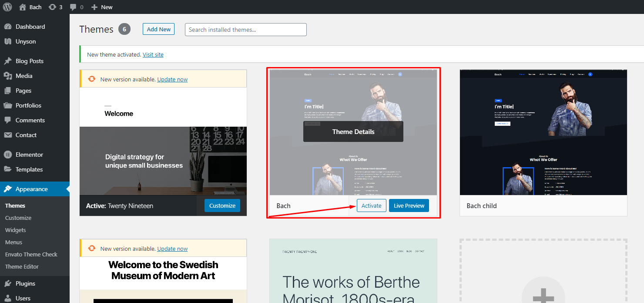Click the Unyson icon in sidebar

(x=8, y=41)
